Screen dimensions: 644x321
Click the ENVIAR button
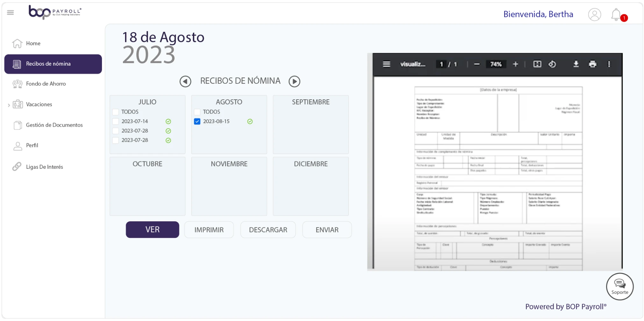327,230
